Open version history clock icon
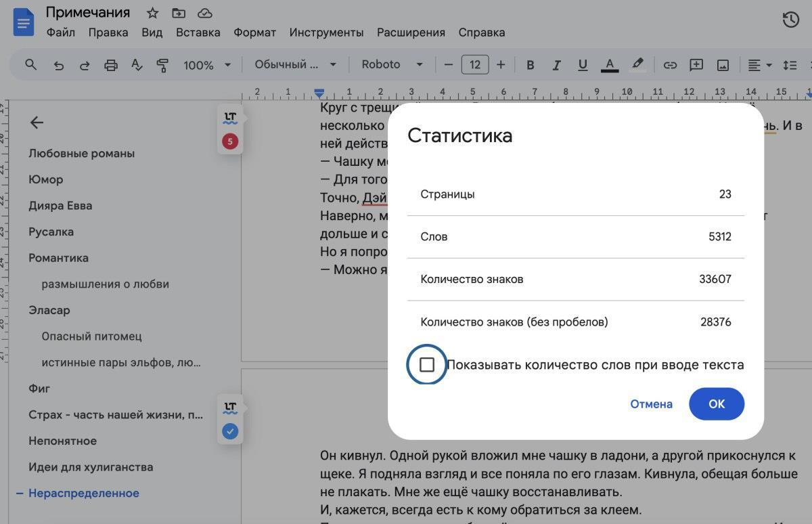Viewport: 812px width, 524px height. point(790,20)
